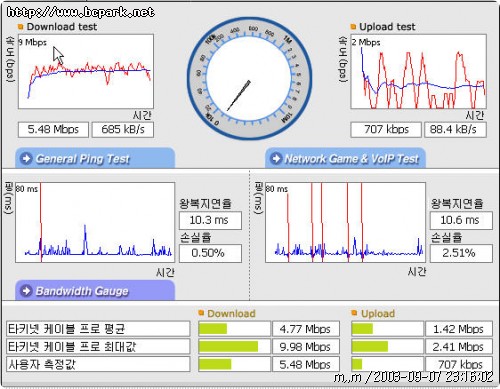Click the Upload test heading
The height and width of the screenshot is (389, 500).
pyautogui.click(x=387, y=27)
